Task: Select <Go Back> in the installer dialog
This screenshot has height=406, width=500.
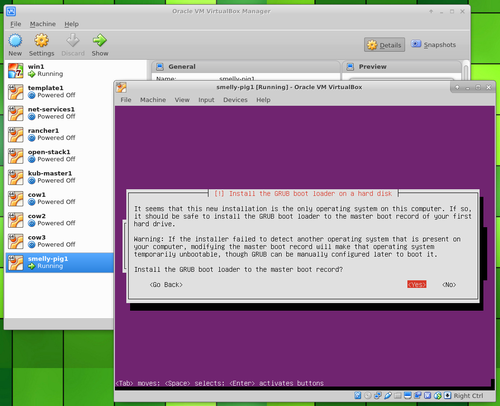Action: pyautogui.click(x=166, y=284)
